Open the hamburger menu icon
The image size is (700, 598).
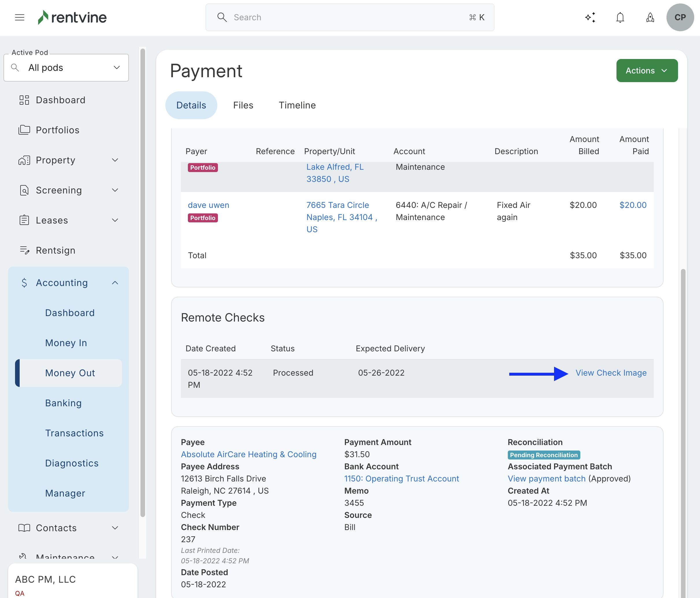click(x=20, y=17)
